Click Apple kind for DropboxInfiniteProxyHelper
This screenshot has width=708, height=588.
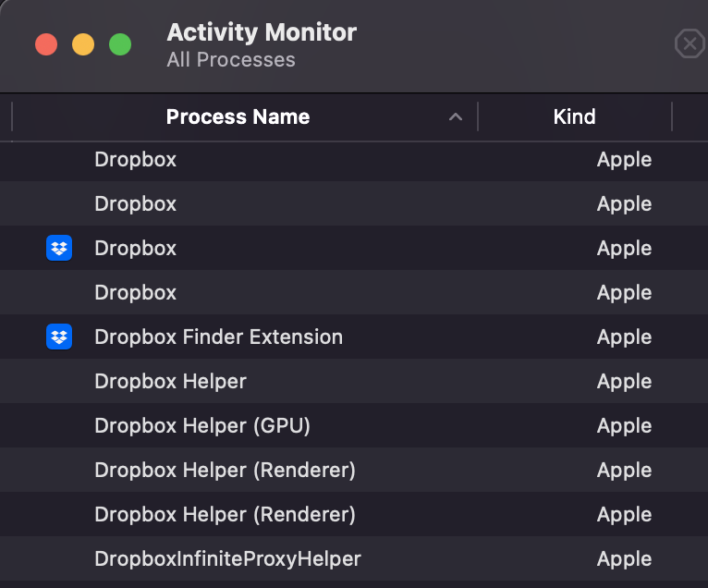[x=624, y=558]
